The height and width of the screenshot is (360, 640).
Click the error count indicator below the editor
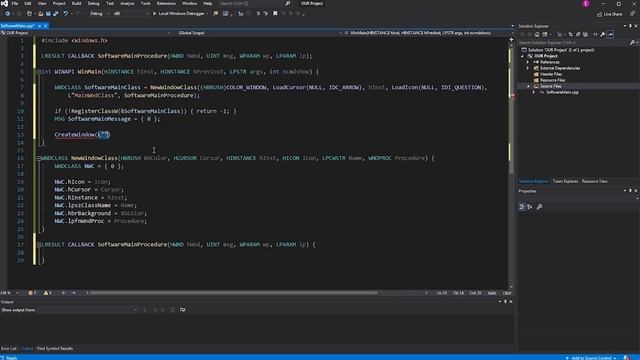click(32, 293)
